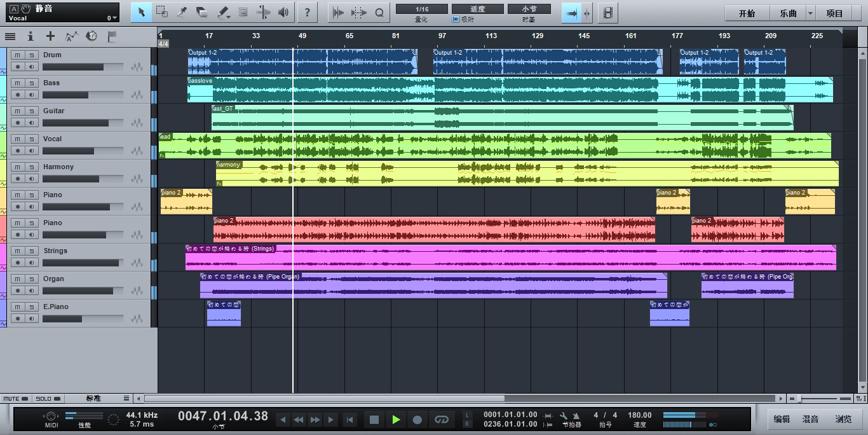This screenshot has width=868, height=435.
Task: Open the 小节 timebase dropdown
Action: [x=529, y=9]
